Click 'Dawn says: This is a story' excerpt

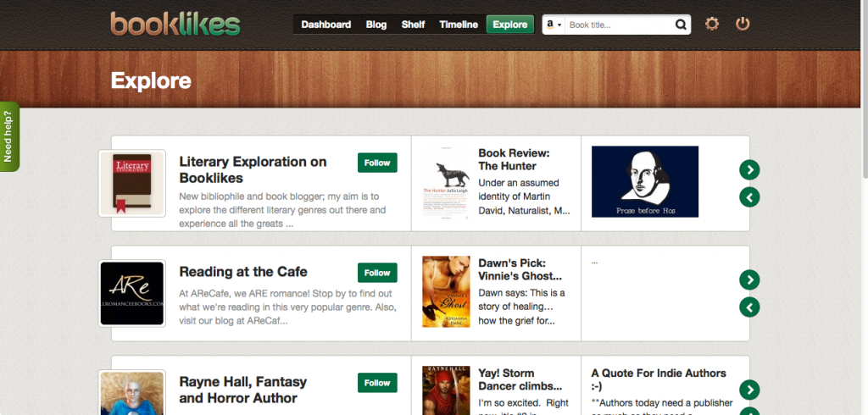point(521,307)
